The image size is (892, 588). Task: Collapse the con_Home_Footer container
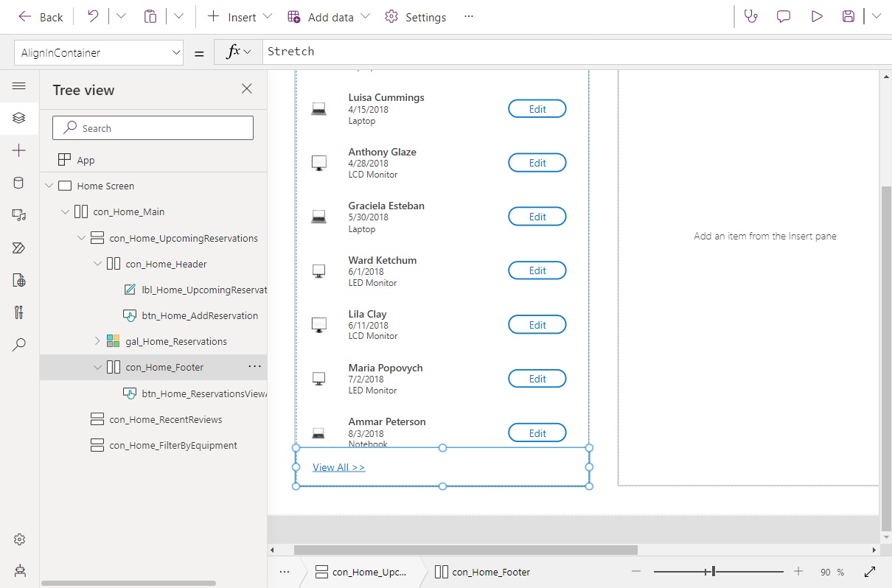coord(97,366)
